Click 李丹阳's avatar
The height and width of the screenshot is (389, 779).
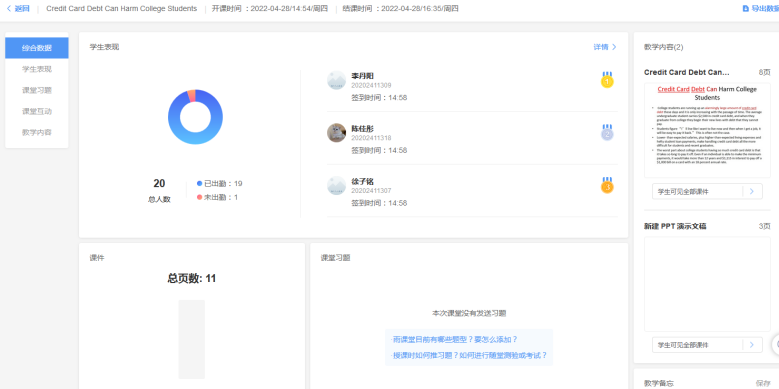[336, 80]
